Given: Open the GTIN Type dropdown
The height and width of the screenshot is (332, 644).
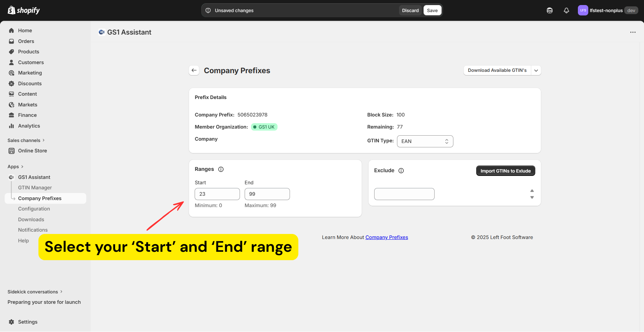Looking at the screenshot, I should [x=425, y=141].
